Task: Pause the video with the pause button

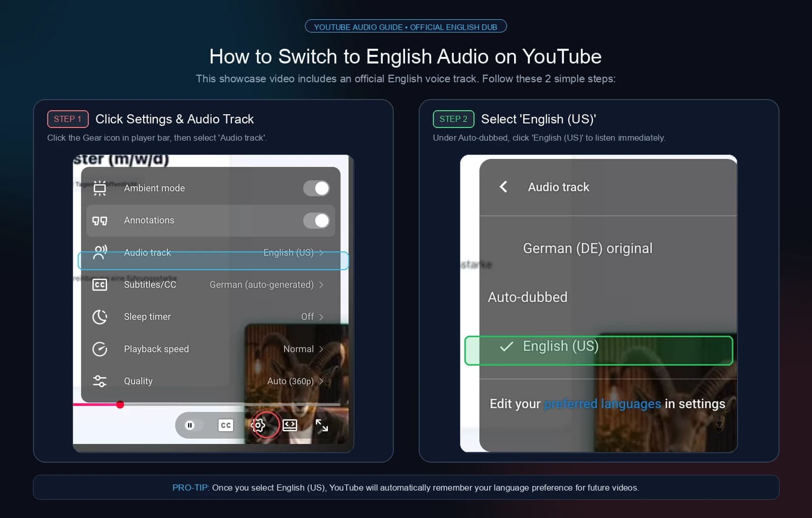Action: point(190,426)
